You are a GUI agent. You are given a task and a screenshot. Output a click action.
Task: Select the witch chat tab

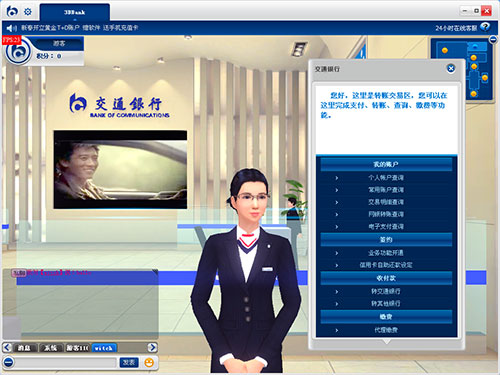coord(104,348)
